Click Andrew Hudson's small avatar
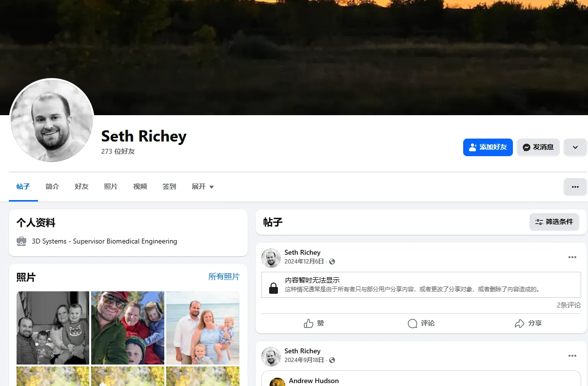Viewport: 588px width, 386px height. pyautogui.click(x=277, y=382)
